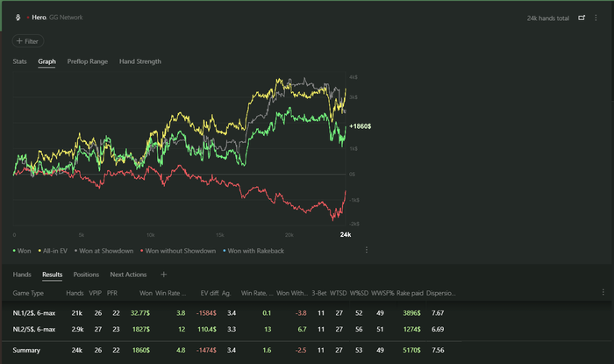Select the Results tab
Viewport: 614px width, 364px height.
click(52, 275)
